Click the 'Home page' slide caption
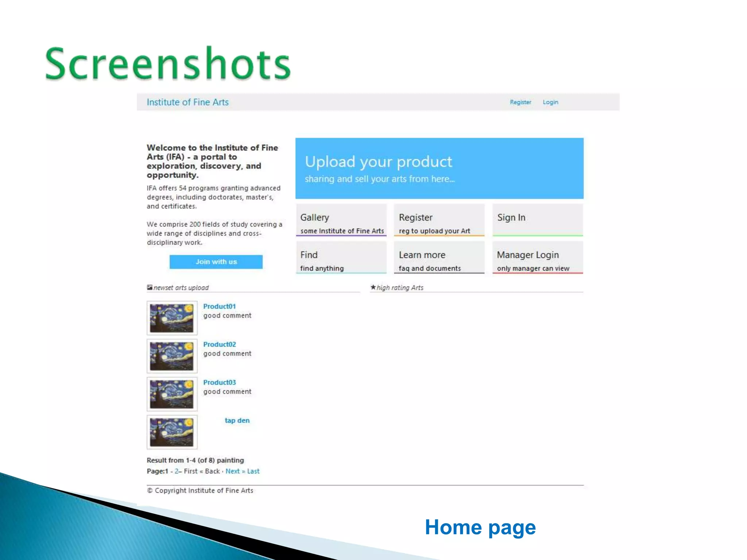Image resolution: width=747 pixels, height=560 pixels. 480,528
